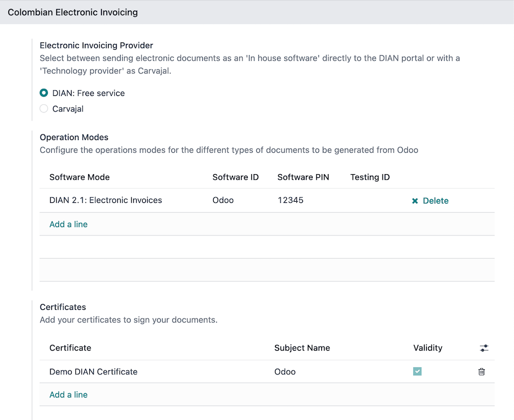The image size is (514, 420).
Task: Click the x icon next to Delete in Operation Modes
Action: tap(415, 201)
